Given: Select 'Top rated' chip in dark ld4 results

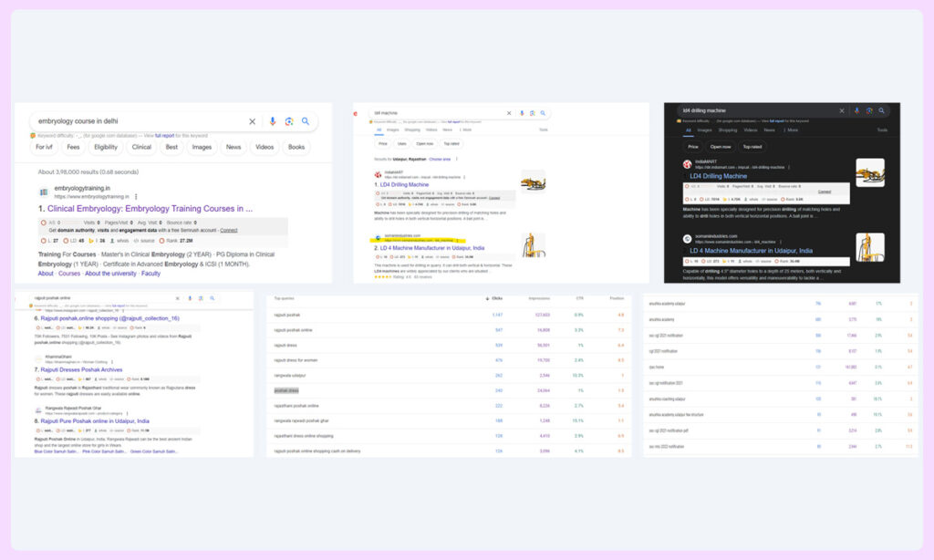Looking at the screenshot, I should point(752,147).
